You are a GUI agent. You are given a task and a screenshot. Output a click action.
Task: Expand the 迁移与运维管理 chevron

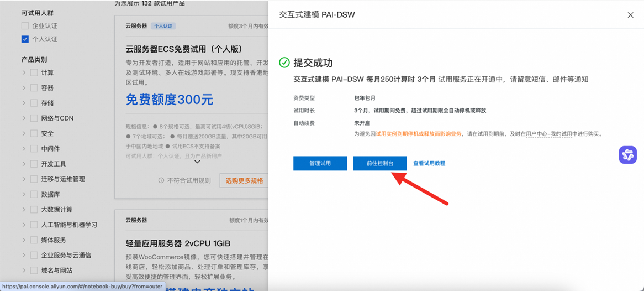pos(24,179)
